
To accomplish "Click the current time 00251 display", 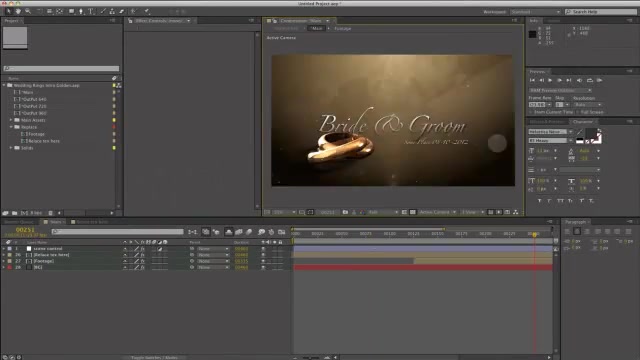I will 25,230.
